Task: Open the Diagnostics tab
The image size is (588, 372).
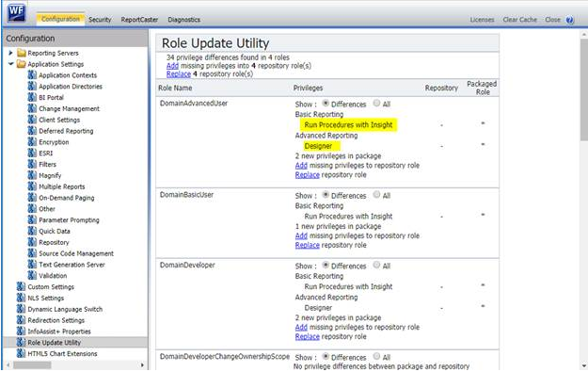Action: click(x=183, y=20)
